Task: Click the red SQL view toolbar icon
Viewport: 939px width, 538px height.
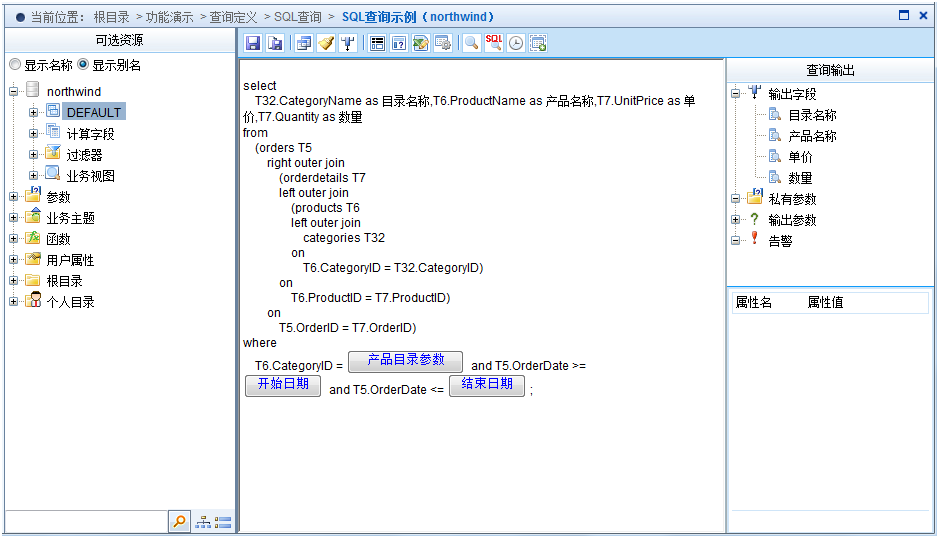Action: click(494, 43)
